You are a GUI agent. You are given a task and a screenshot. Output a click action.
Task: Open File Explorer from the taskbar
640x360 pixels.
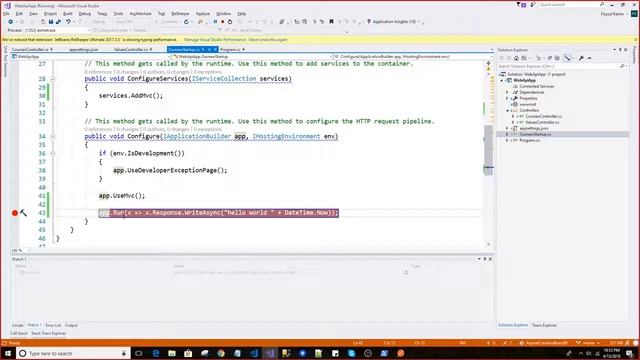pyautogui.click(x=172, y=353)
